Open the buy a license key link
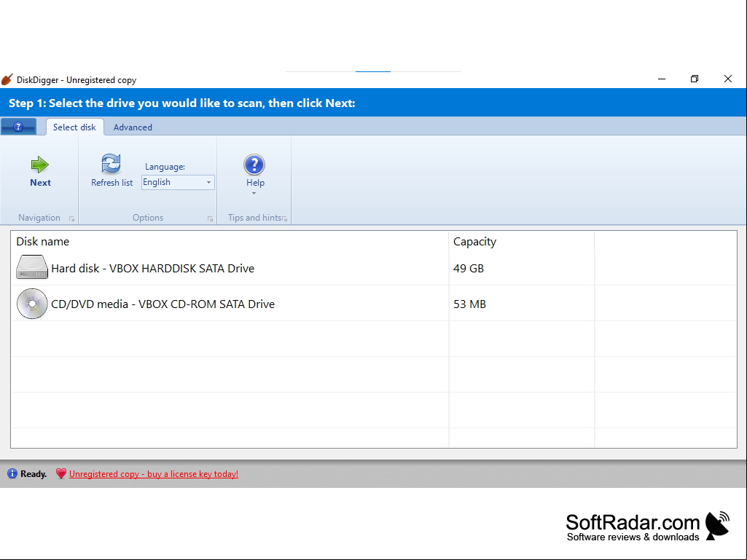Viewport: 747px width, 560px height. click(153, 474)
